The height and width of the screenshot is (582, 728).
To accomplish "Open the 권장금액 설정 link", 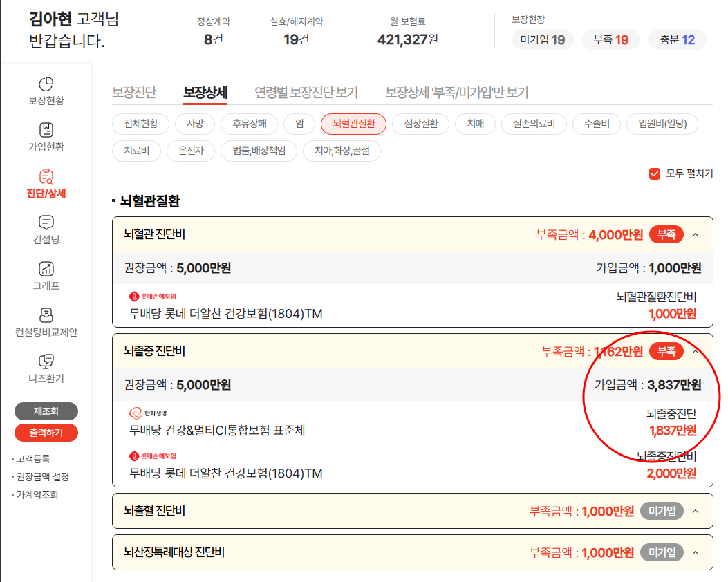I will pyautogui.click(x=43, y=477).
